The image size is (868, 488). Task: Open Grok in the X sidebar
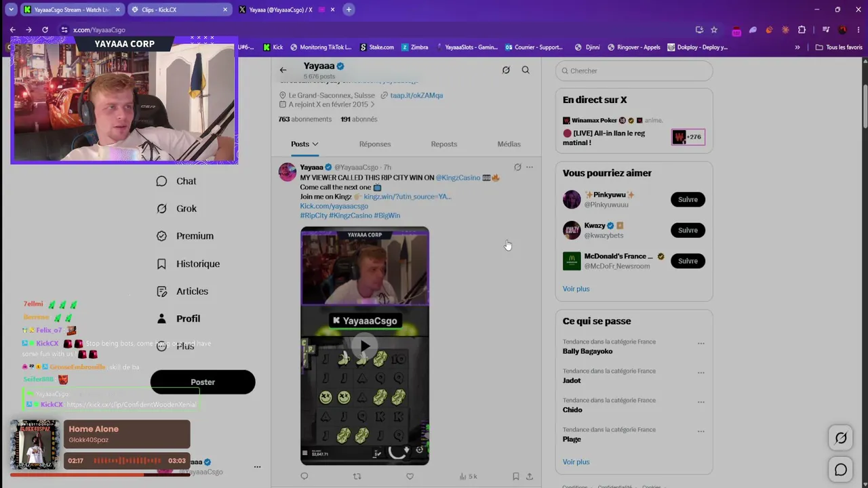[176, 209]
